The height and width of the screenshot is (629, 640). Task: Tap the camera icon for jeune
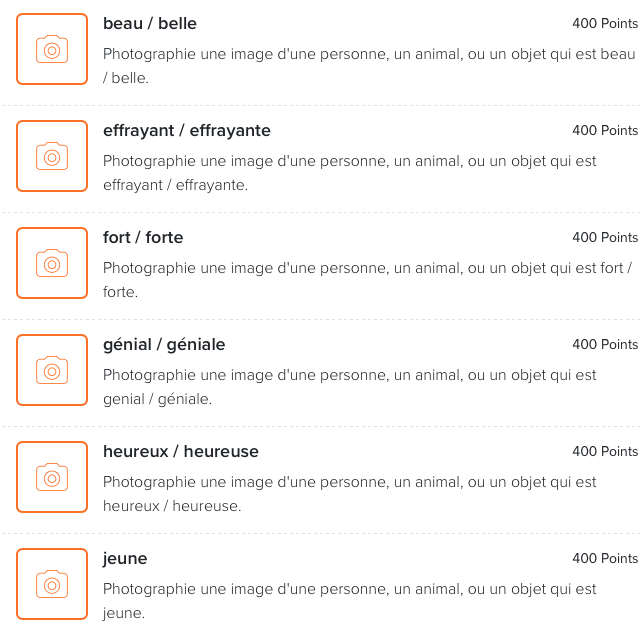click(52, 584)
